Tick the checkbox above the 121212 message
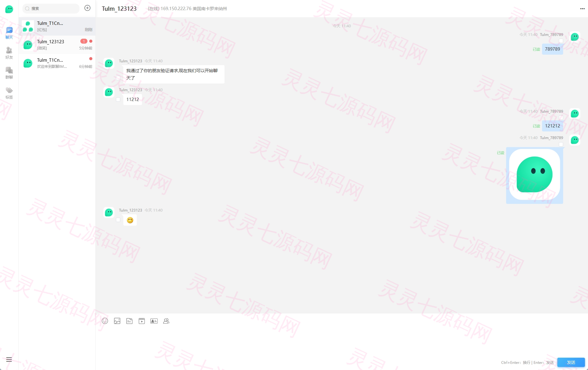Screen dimensions: 588x370 (561, 118)
